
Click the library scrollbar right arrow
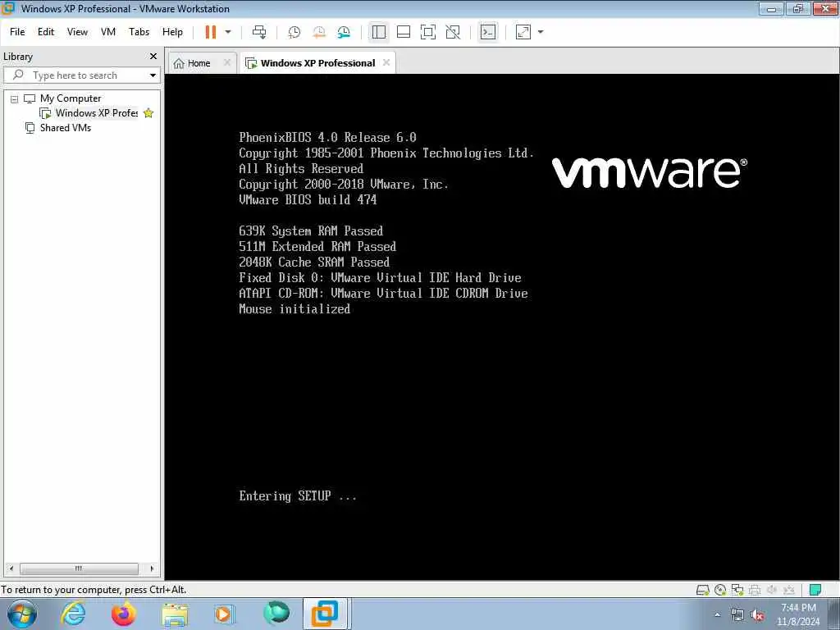(x=152, y=568)
